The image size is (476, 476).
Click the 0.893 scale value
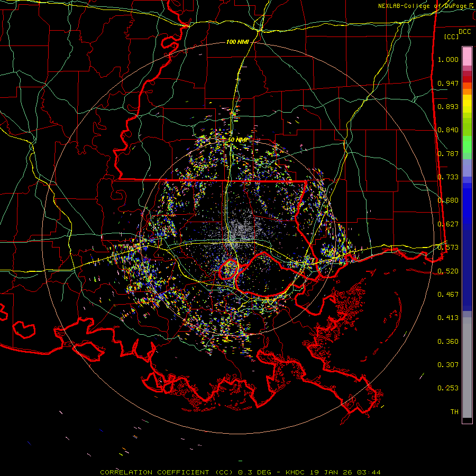448,106
